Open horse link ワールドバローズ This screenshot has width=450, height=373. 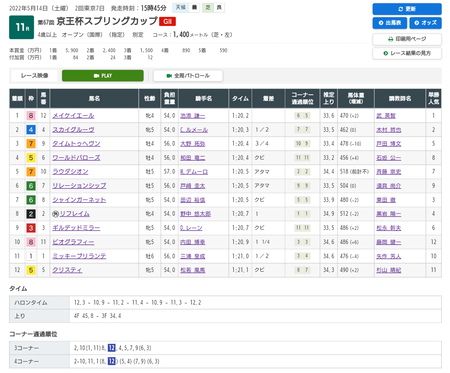(76, 158)
